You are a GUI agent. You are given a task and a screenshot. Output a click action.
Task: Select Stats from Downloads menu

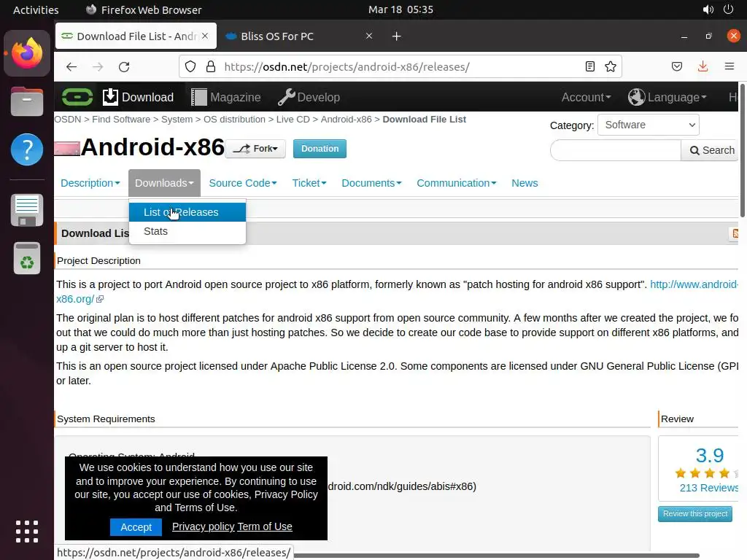pos(187,231)
